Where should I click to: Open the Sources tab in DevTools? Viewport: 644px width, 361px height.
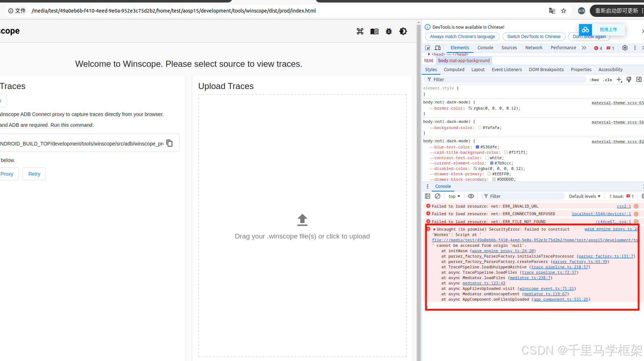pyautogui.click(x=509, y=48)
